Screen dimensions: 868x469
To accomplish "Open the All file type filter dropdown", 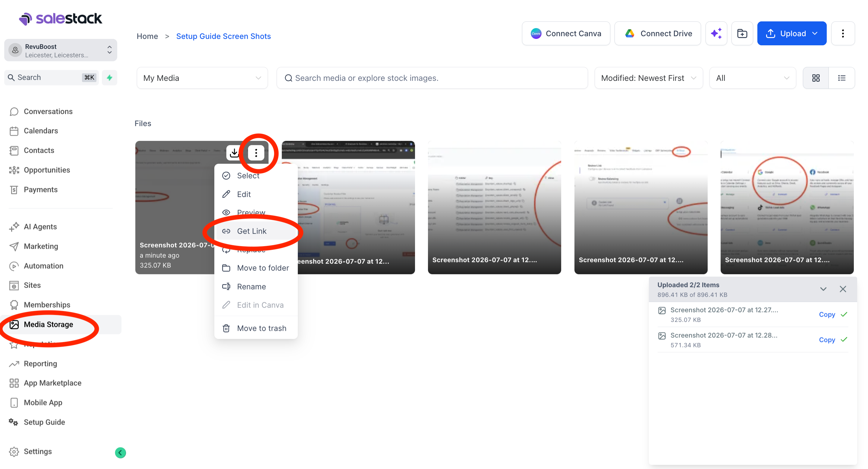I will point(753,78).
